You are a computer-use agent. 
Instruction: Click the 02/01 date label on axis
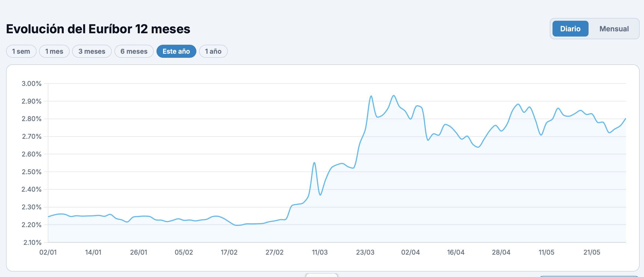[48, 252]
